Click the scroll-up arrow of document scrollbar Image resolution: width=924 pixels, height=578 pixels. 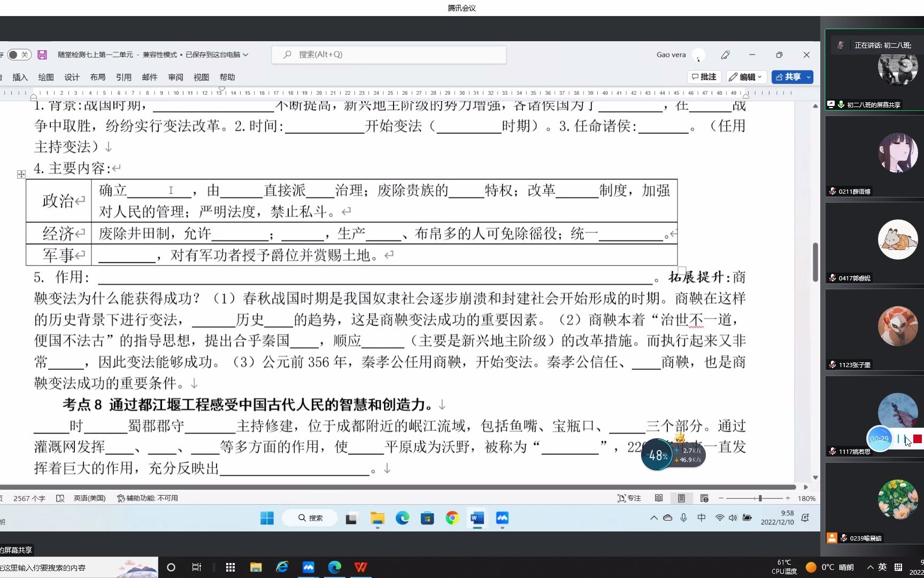click(x=815, y=106)
